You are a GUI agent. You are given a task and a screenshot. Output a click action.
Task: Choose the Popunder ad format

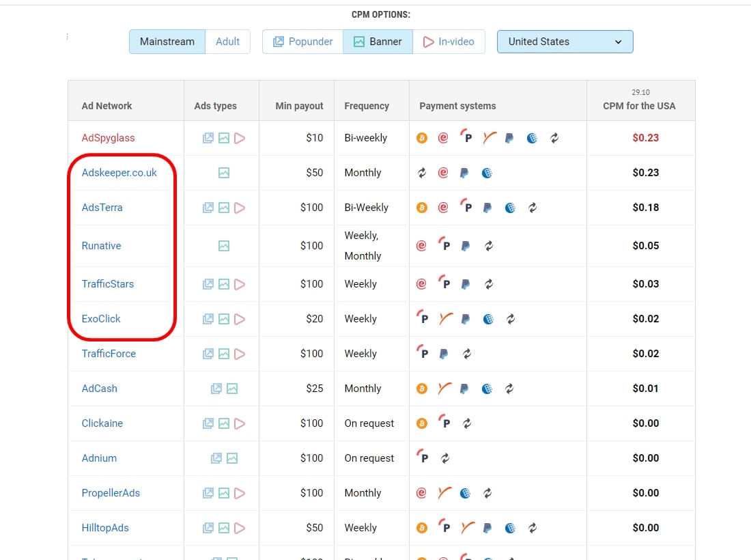coord(302,42)
